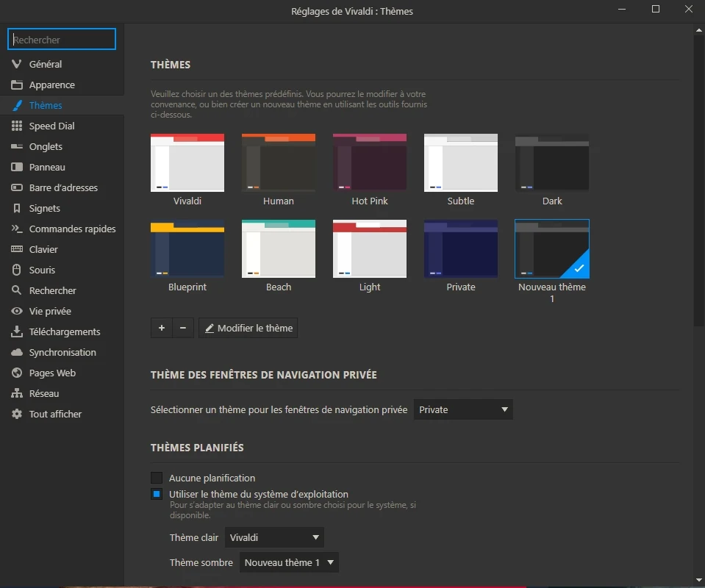Click the scrollbar up arrow

pyautogui.click(x=698, y=30)
